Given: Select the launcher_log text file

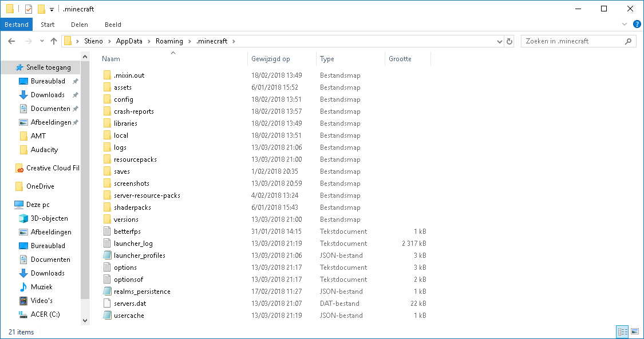Looking at the screenshot, I should (x=133, y=244).
